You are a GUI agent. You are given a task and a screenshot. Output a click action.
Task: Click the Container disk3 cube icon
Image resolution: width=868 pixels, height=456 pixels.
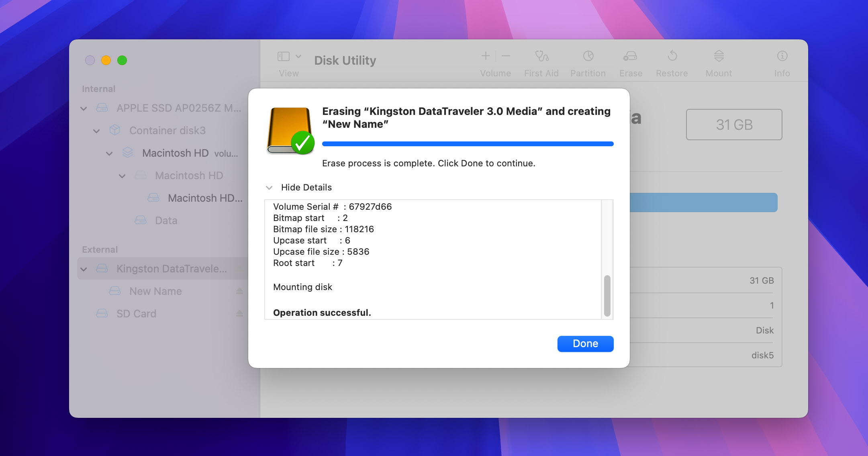(x=115, y=130)
